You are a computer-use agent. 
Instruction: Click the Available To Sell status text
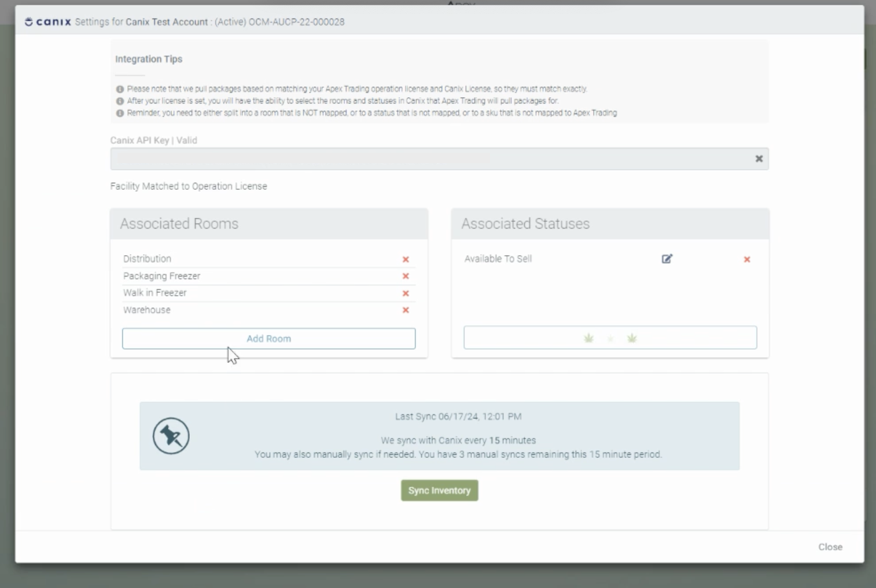click(498, 259)
